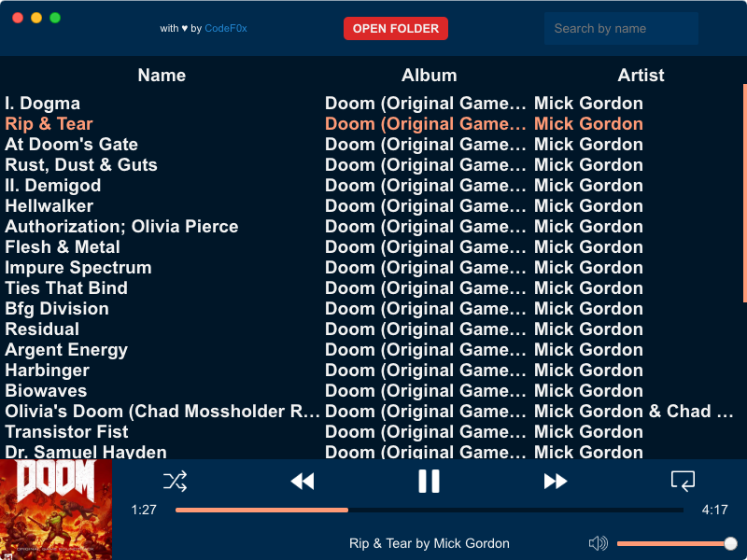
Task: Open the DOOM album cover art
Action: click(x=56, y=510)
